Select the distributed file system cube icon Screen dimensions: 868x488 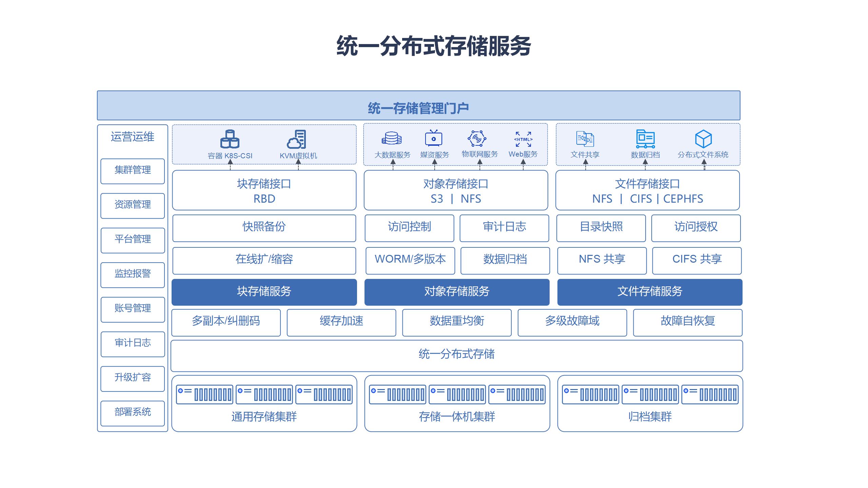tap(703, 139)
